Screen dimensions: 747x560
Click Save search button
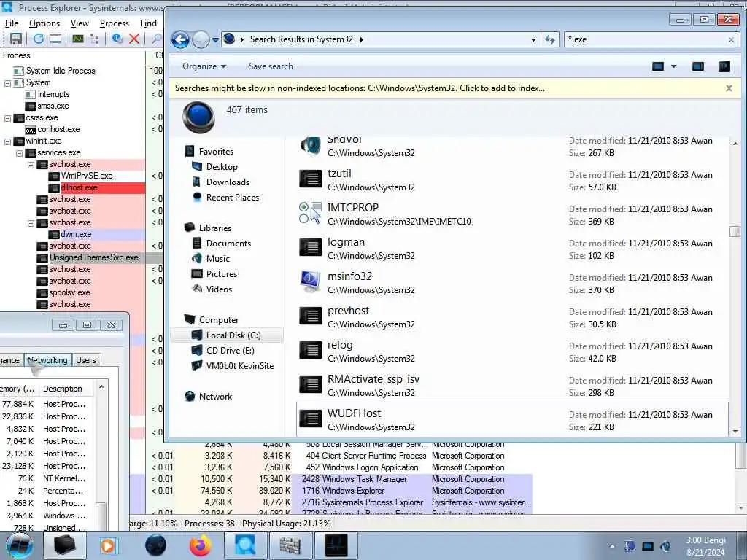(x=271, y=66)
